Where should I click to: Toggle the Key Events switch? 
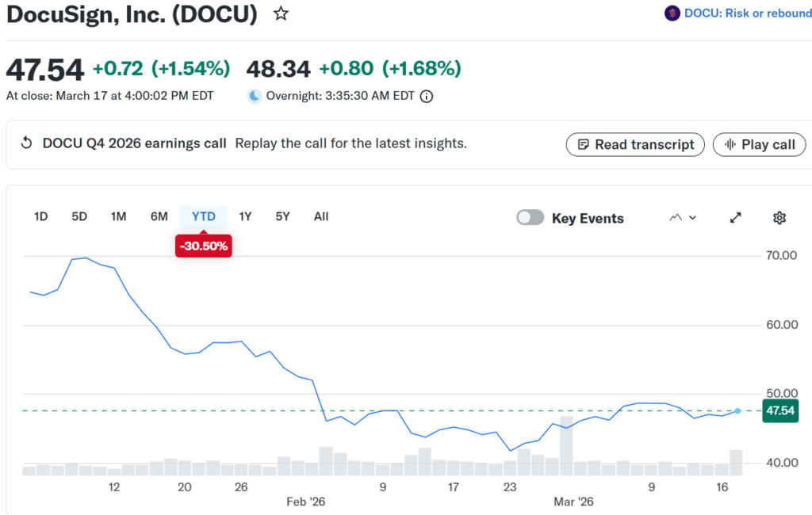coord(530,218)
